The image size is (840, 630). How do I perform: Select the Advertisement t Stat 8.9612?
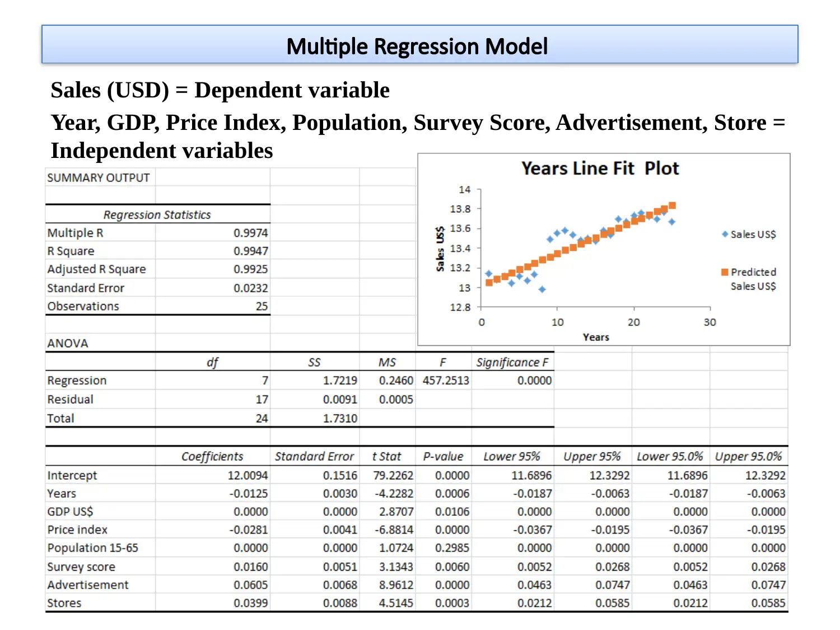396,585
